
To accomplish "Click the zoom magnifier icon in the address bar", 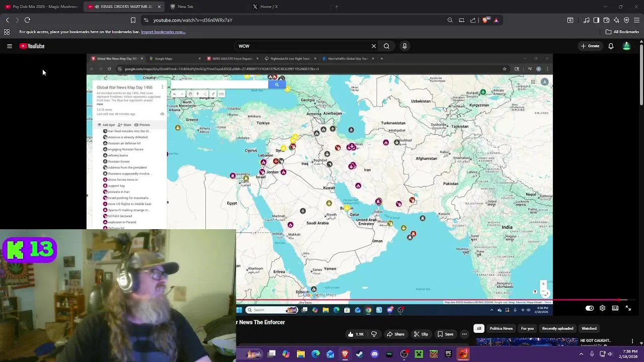I will click(x=450, y=20).
